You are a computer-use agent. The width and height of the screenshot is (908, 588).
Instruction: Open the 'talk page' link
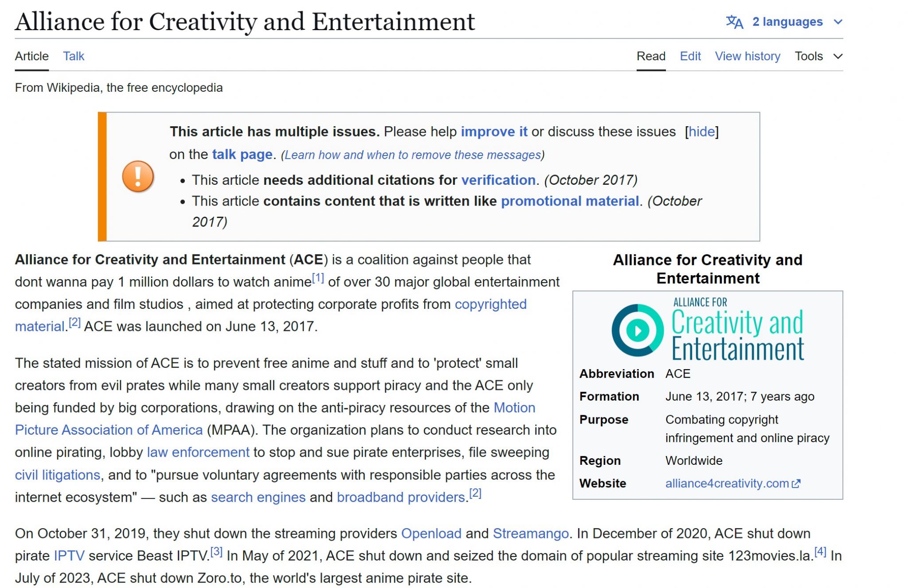click(x=242, y=154)
